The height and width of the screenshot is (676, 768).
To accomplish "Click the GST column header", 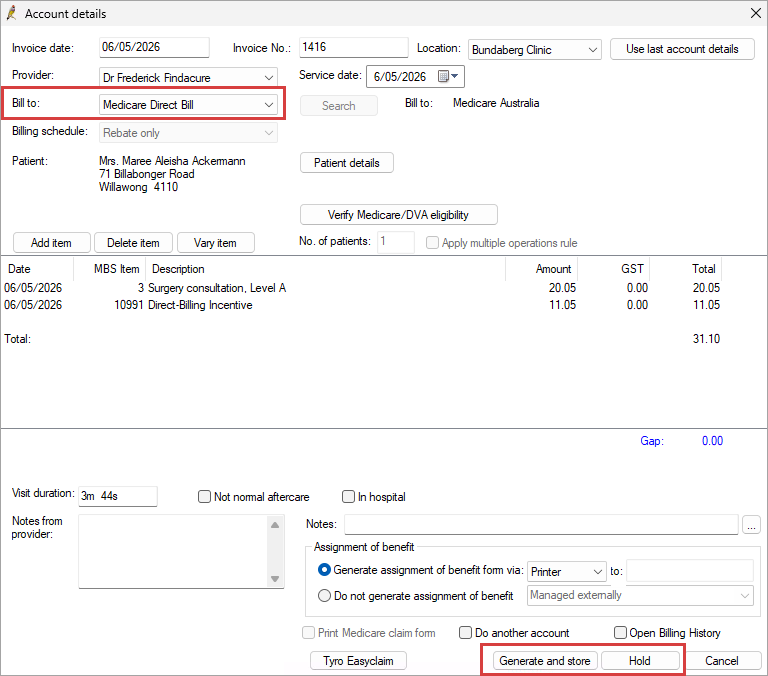I will 613,269.
